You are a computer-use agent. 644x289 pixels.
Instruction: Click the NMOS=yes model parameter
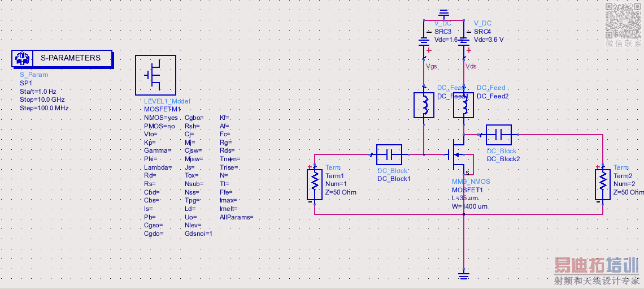[x=161, y=118]
